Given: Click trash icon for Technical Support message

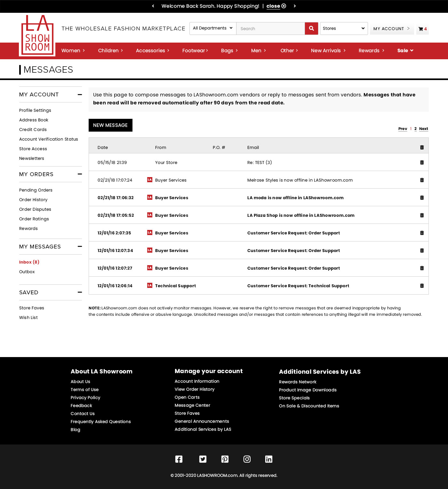Looking at the screenshot, I should click(422, 286).
